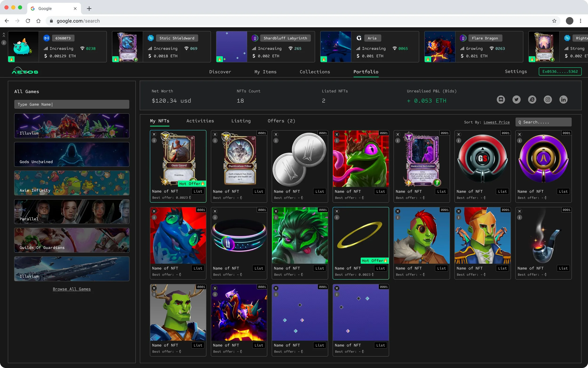
Task: Remove the silver coins NFT via X
Action: point(276,134)
